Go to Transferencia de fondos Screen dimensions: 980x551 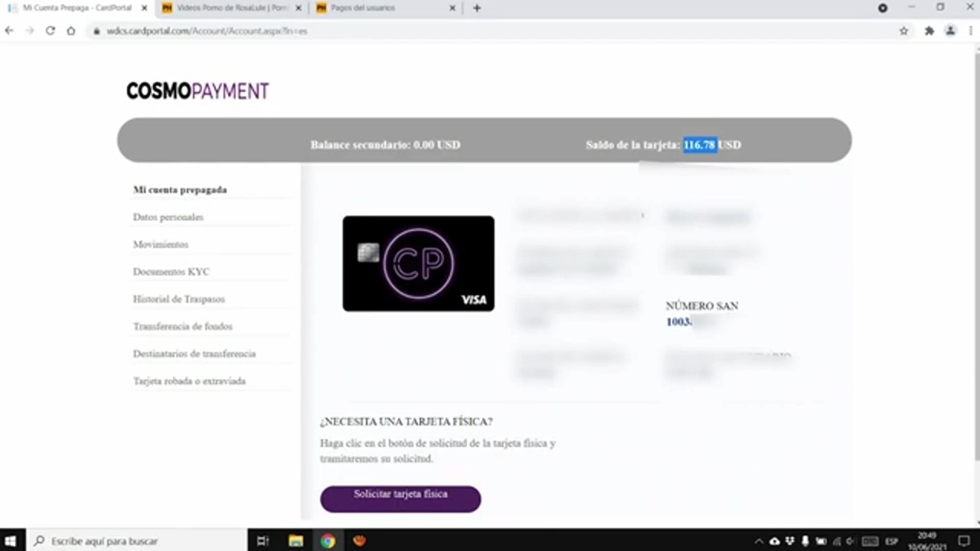coord(182,327)
